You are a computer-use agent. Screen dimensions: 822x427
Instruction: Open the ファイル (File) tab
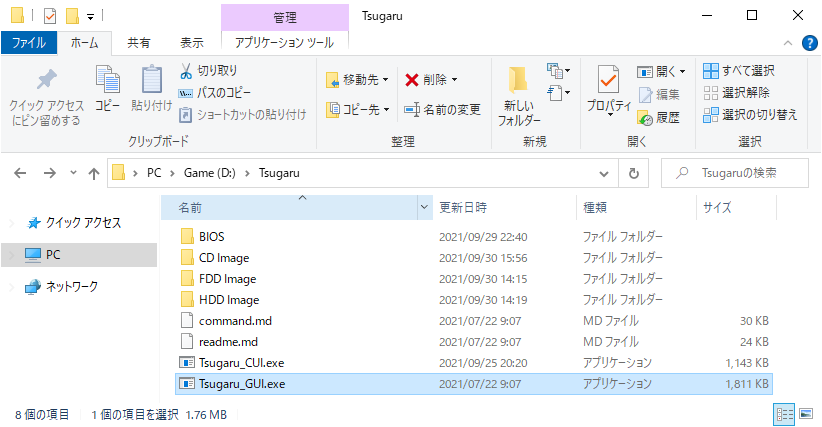pyautogui.click(x=29, y=42)
